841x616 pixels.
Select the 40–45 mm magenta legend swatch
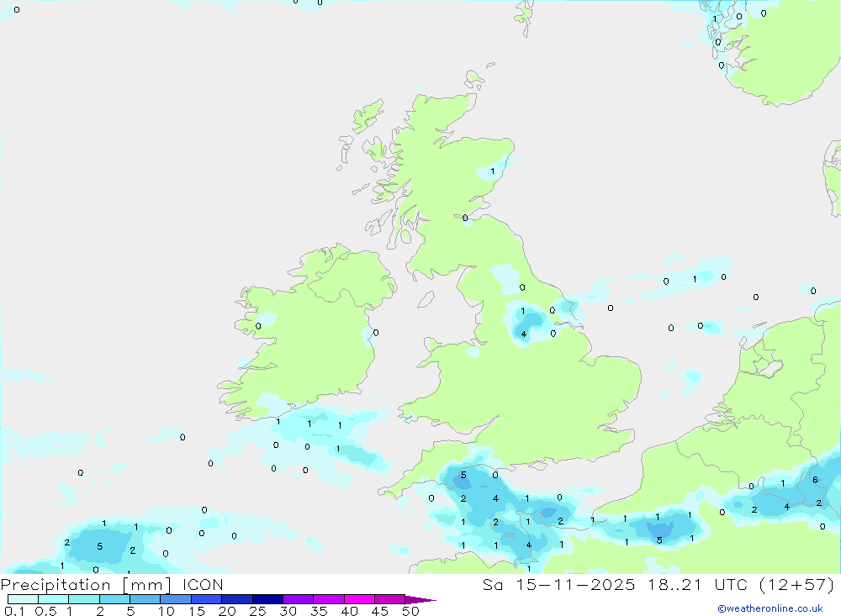359,599
